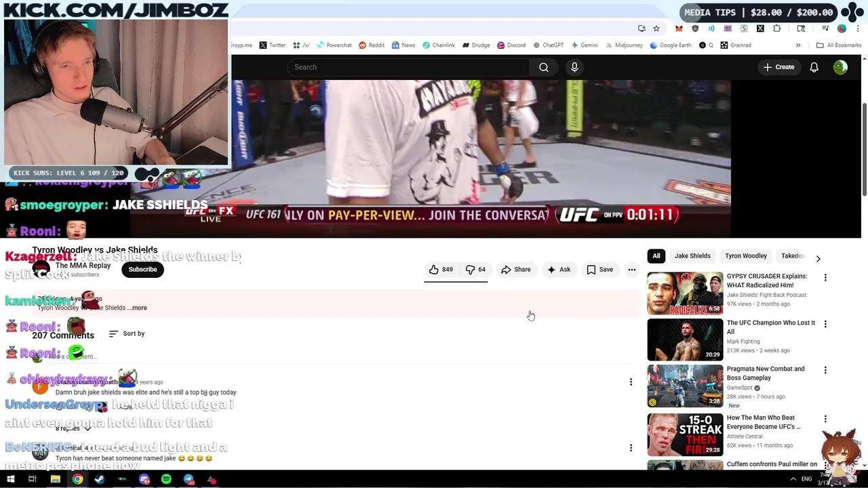Screen dimensions: 868x488
Task: Click the Create button
Action: pos(778,67)
